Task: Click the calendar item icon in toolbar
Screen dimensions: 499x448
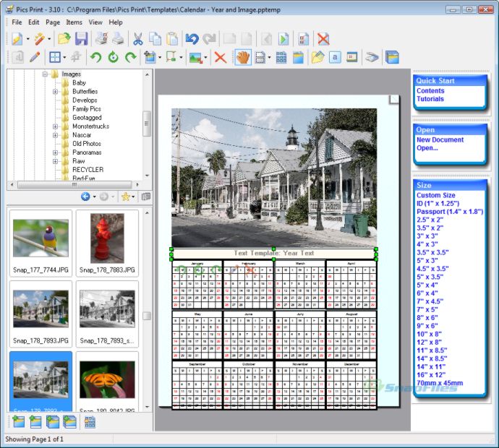Action: pos(352,58)
